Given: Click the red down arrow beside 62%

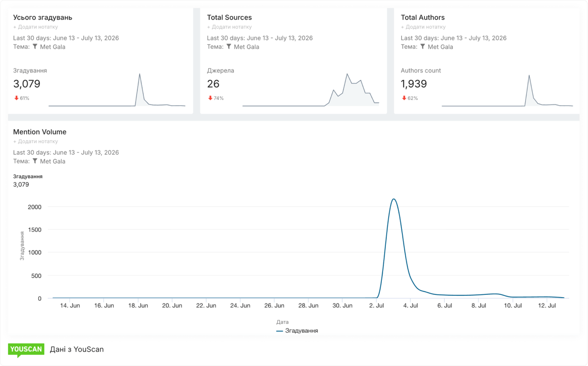Looking at the screenshot, I should (x=404, y=98).
